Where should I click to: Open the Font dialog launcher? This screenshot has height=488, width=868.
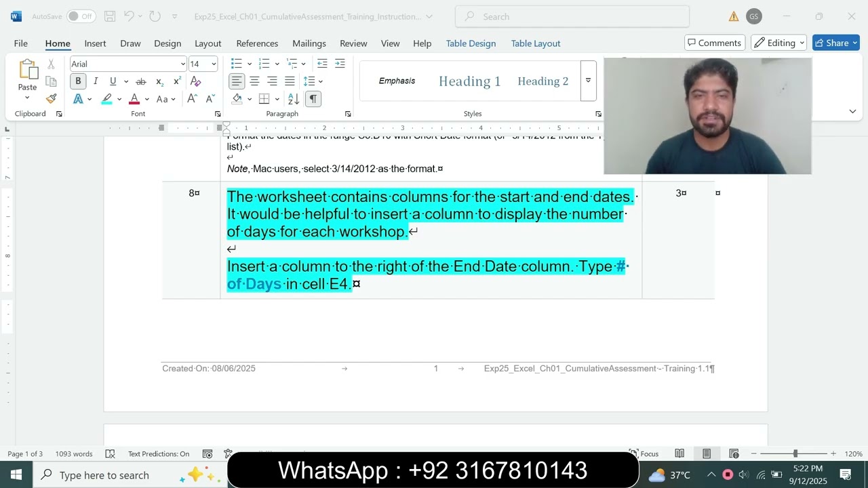click(x=218, y=114)
